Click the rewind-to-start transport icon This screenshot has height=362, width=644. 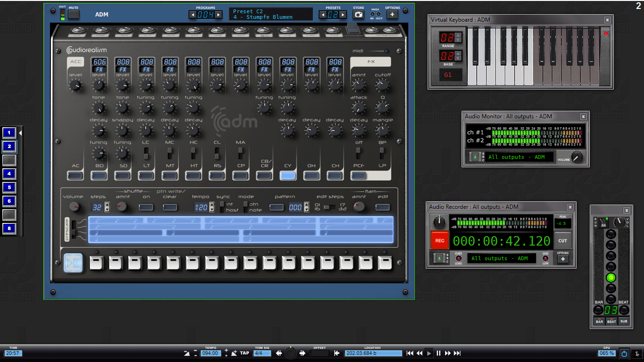410,353
